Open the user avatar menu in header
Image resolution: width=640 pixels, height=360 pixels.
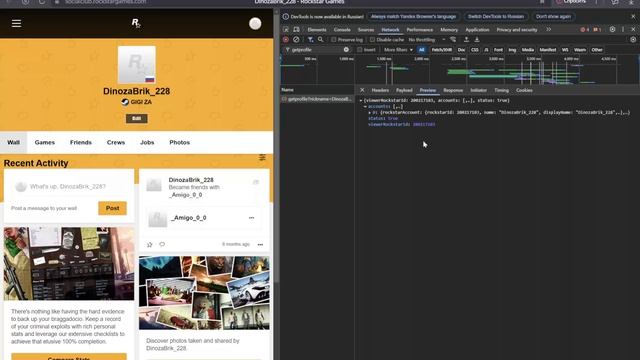tap(255, 24)
